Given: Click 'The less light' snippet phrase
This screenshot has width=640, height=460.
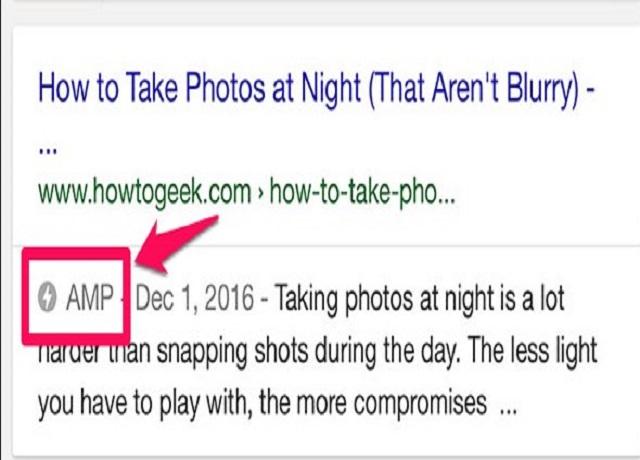Looking at the screenshot, I should (x=530, y=350).
